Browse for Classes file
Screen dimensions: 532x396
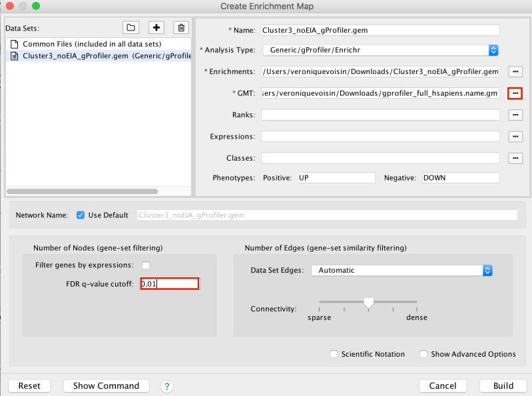515,158
